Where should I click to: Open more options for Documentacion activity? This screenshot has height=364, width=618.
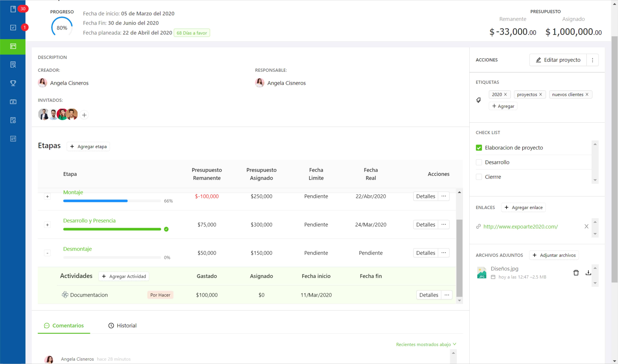click(447, 295)
